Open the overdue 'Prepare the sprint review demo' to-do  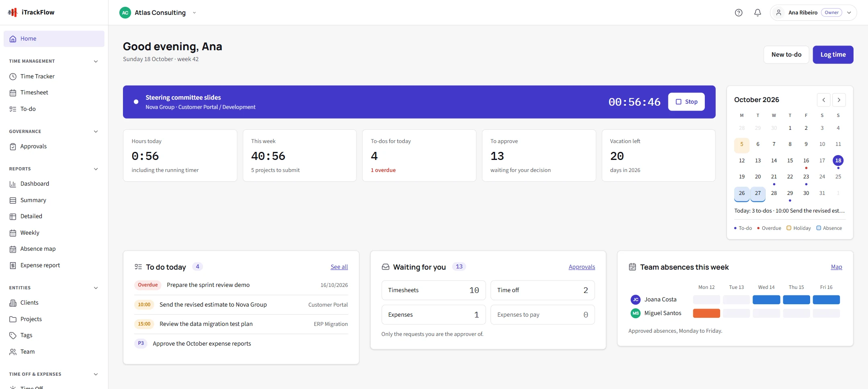(x=241, y=285)
